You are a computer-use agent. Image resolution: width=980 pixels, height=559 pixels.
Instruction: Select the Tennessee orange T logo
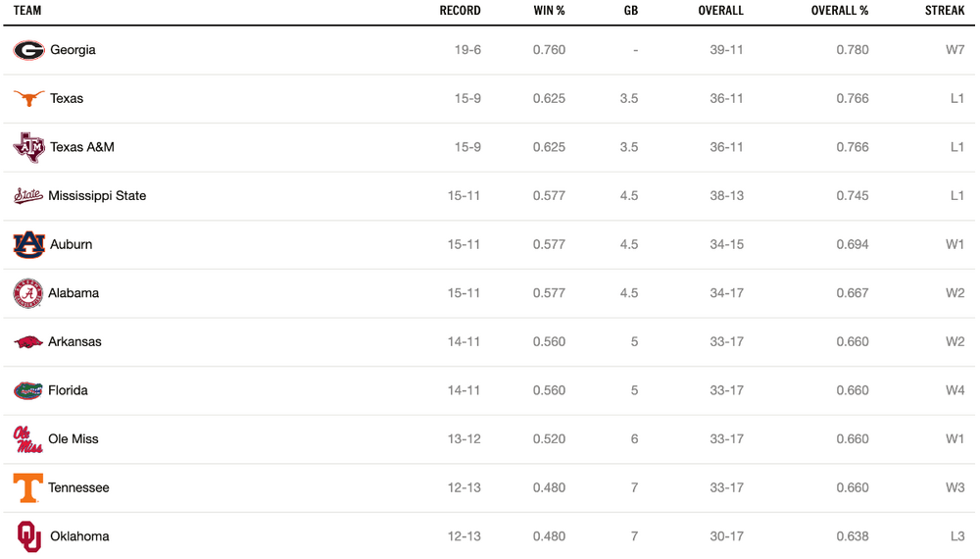(28, 487)
